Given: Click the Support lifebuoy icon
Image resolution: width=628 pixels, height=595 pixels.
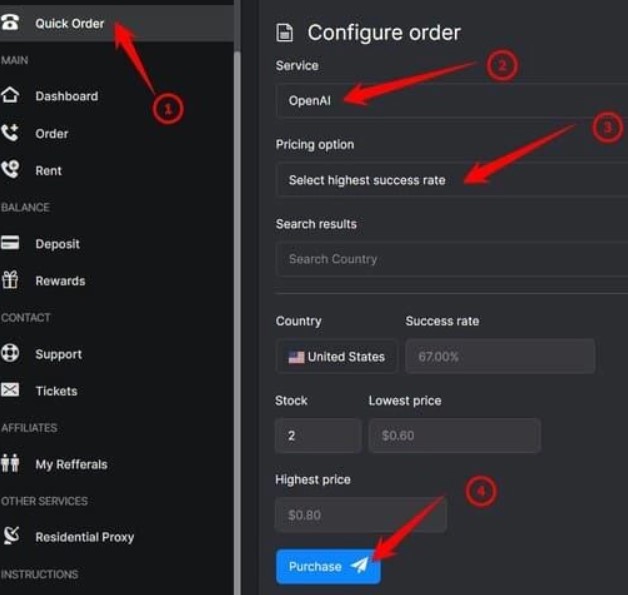Looking at the screenshot, I should [x=10, y=354].
